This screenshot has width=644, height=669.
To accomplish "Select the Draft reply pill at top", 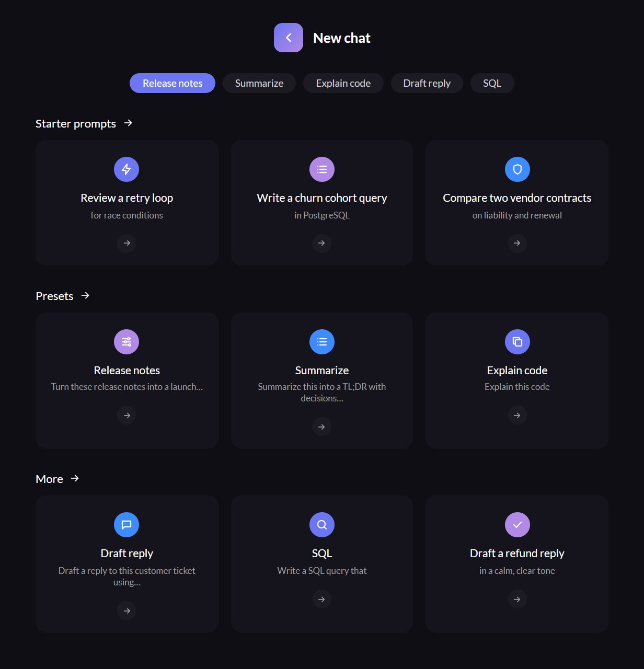I will [427, 83].
